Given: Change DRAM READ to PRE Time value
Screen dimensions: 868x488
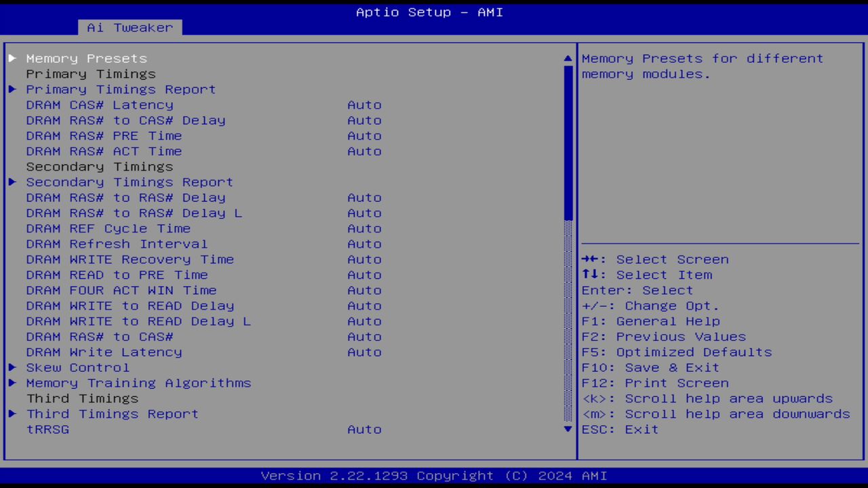Looking at the screenshot, I should [x=364, y=275].
